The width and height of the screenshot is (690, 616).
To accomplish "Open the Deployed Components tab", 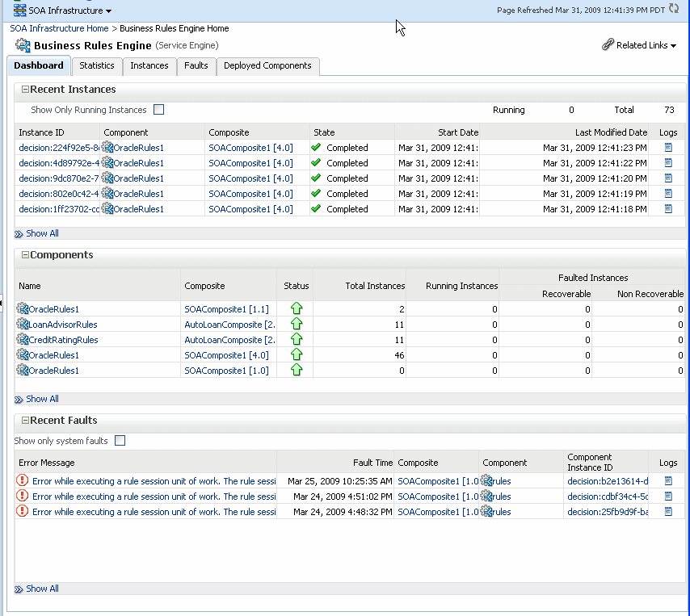I will [267, 66].
